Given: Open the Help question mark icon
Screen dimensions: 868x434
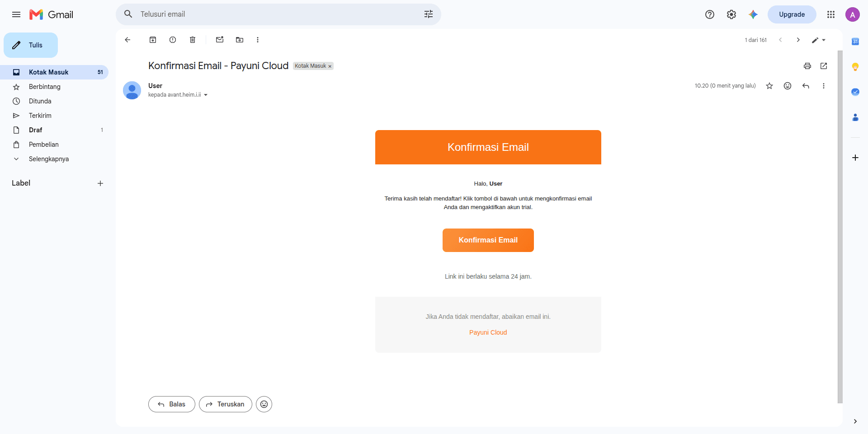Looking at the screenshot, I should (710, 14).
